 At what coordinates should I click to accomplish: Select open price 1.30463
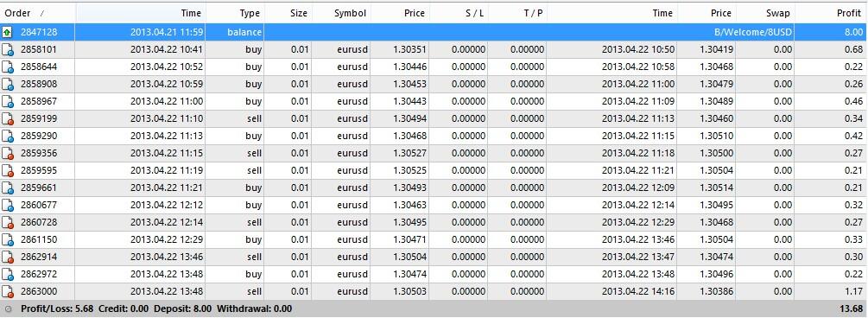[409, 205]
